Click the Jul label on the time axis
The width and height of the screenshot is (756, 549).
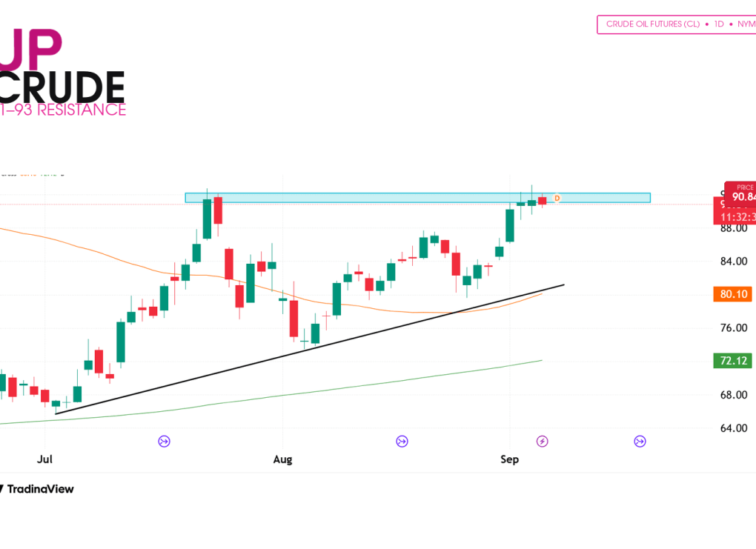44,459
